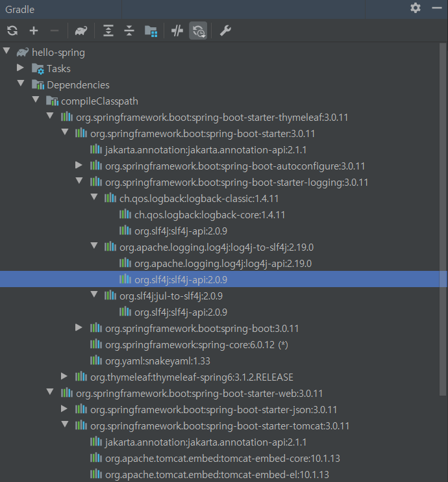Image resolution: width=448 pixels, height=482 pixels.
Task: Select slf4j-api:2.0.9 under jul-to-slf4j
Action: (180, 312)
